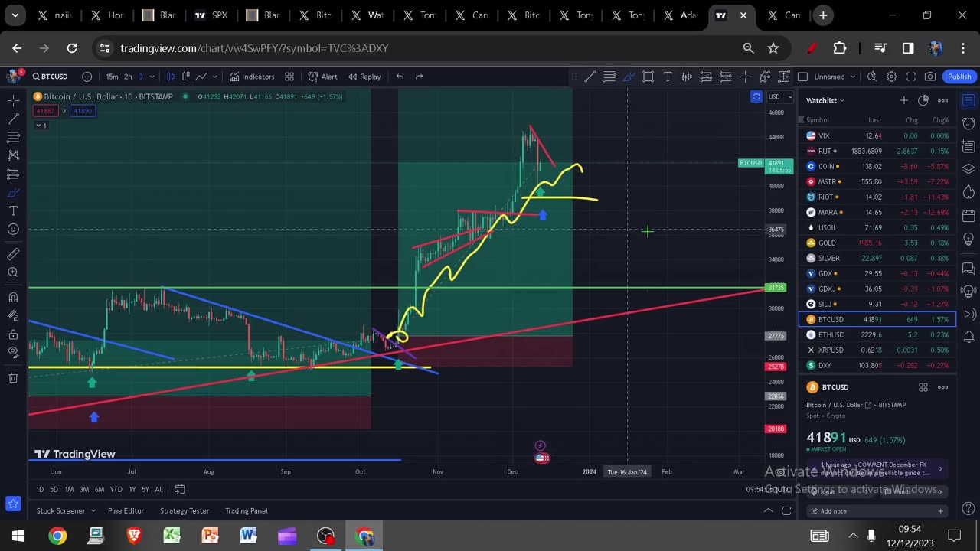Select the 2h timeframe
980x551 pixels.
(128, 77)
